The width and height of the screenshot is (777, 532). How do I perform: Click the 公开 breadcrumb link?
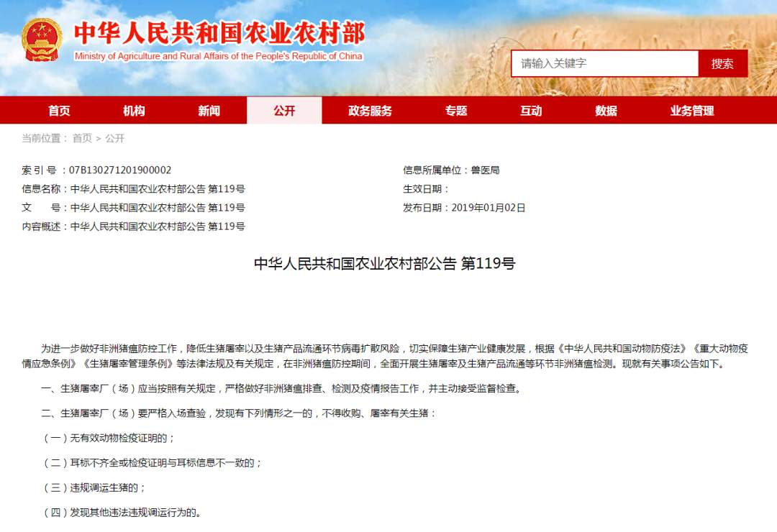point(115,138)
